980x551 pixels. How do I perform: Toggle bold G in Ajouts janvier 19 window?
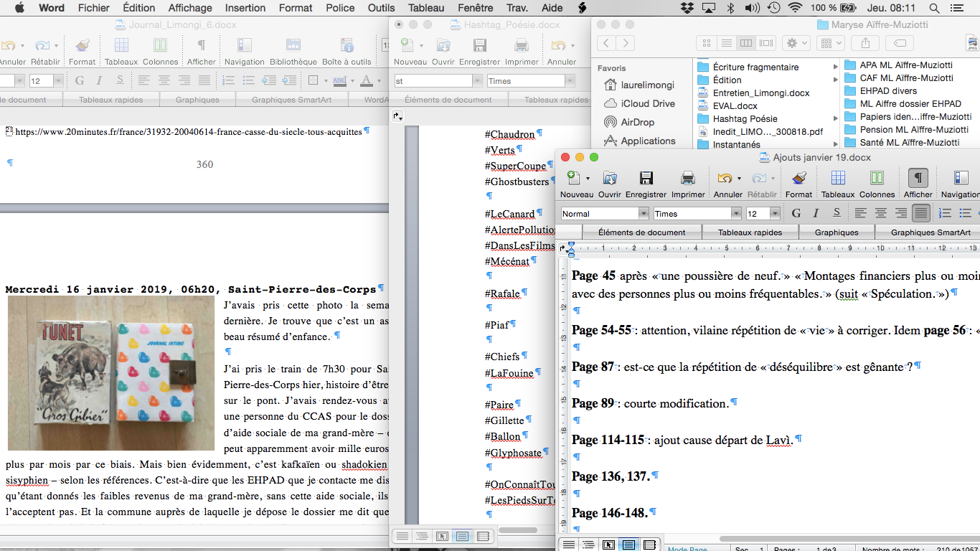[x=796, y=213]
